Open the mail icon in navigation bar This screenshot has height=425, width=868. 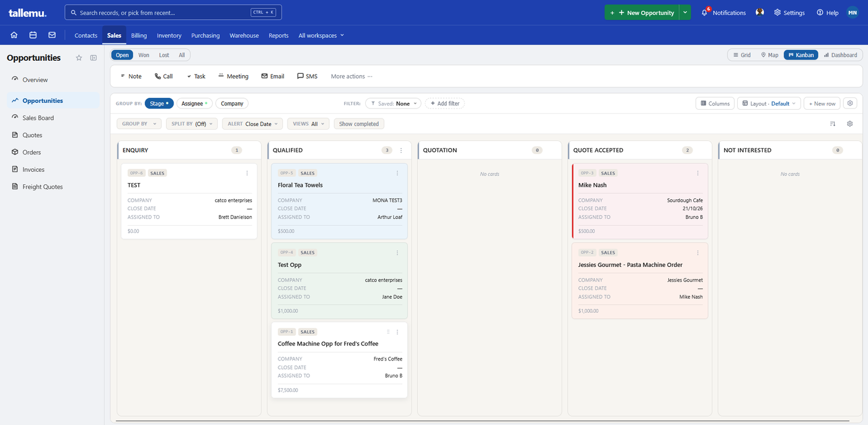coord(52,35)
